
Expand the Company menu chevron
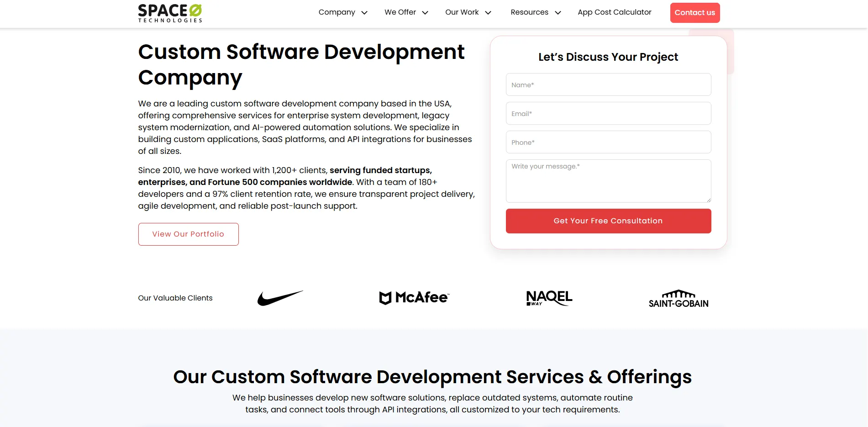tap(364, 13)
